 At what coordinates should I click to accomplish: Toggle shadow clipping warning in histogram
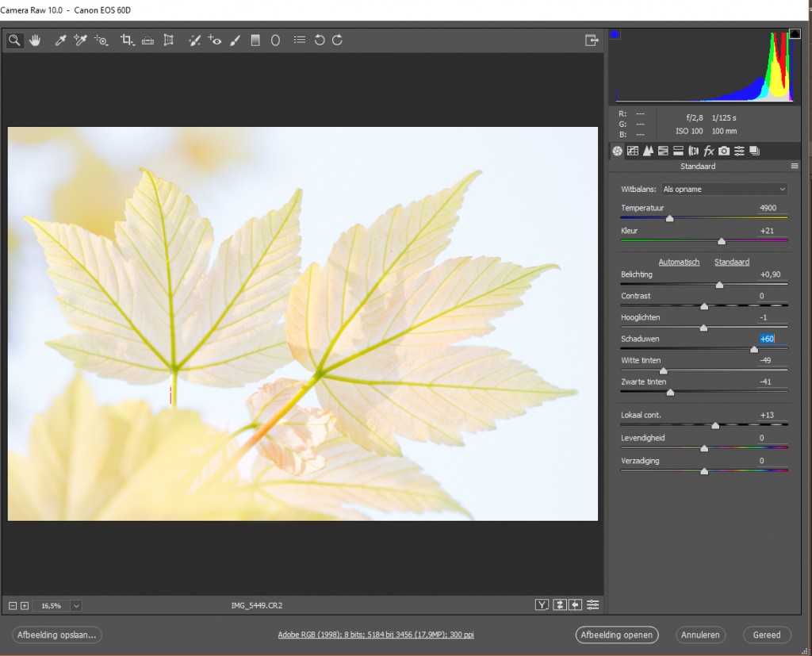point(615,34)
